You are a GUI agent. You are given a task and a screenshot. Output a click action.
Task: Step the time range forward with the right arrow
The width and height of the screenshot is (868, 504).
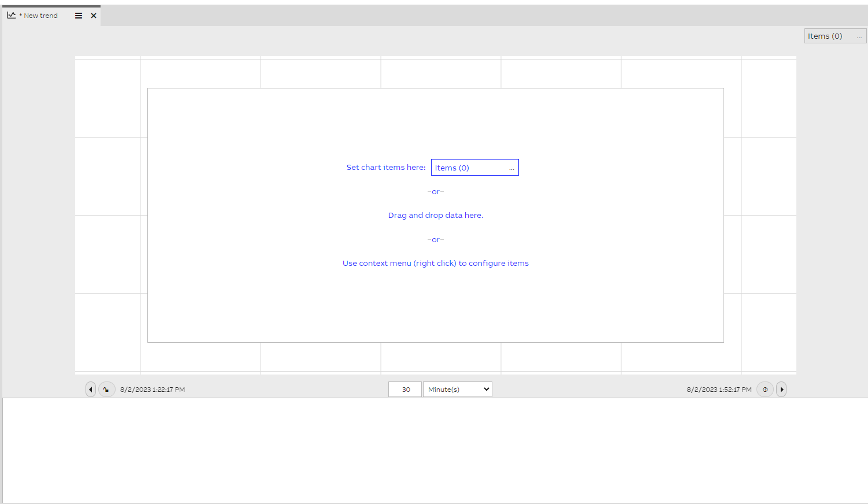click(781, 389)
